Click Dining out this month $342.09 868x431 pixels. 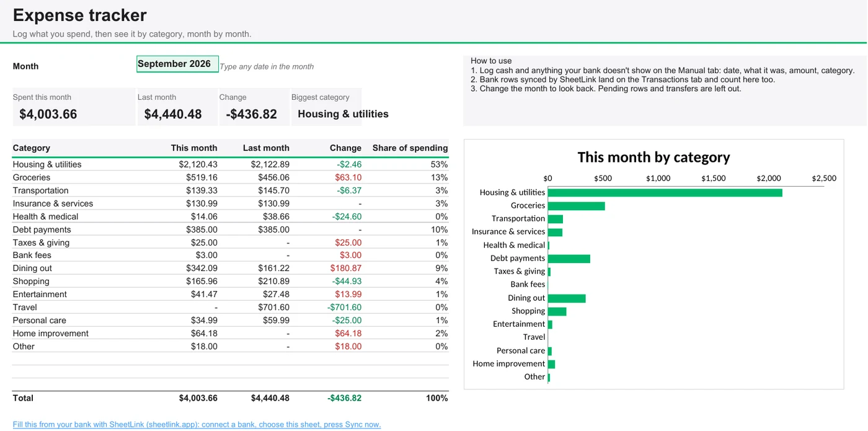[201, 268]
